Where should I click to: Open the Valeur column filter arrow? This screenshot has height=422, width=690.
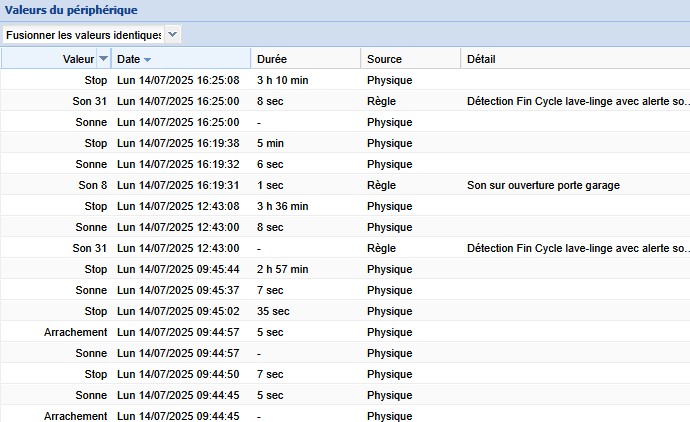pos(103,59)
